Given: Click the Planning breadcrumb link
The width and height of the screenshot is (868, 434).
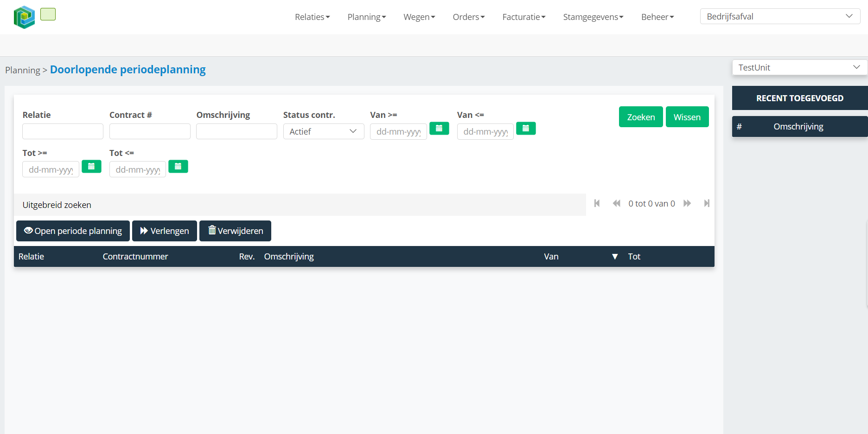Looking at the screenshot, I should [x=23, y=70].
